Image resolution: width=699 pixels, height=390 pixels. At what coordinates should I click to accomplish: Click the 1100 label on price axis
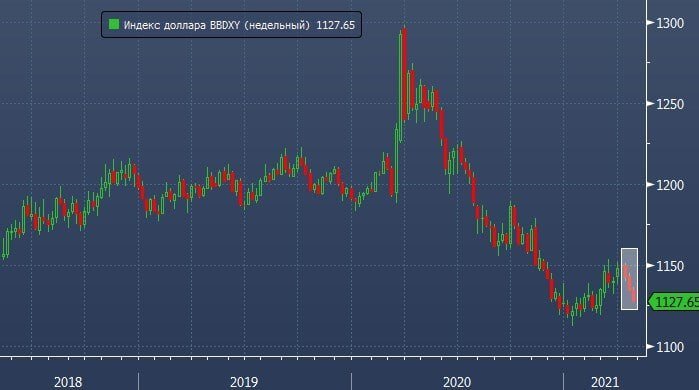(670, 347)
